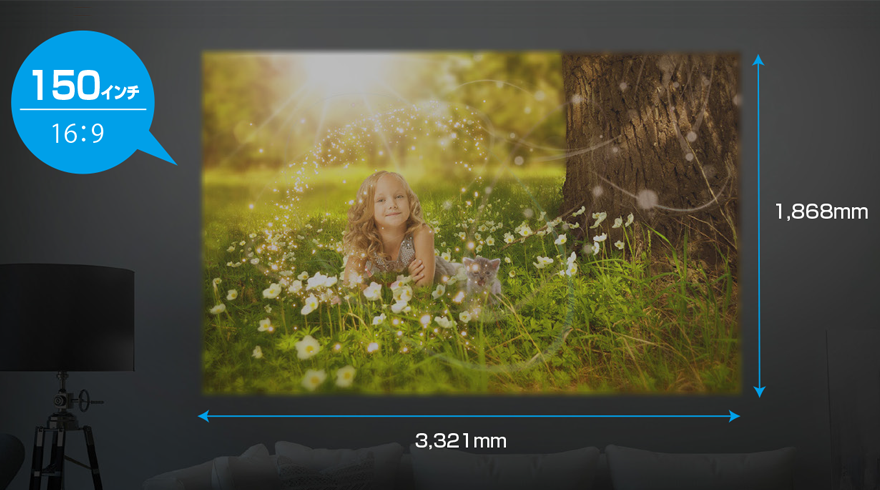This screenshot has width=880, height=490.
Task: Click the 1,868mm height label
Action: pos(821,212)
